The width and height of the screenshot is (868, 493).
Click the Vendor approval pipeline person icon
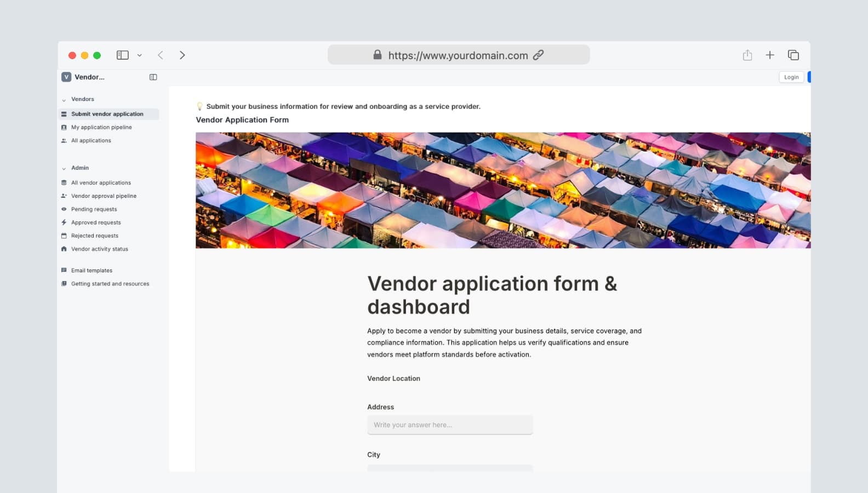point(64,196)
